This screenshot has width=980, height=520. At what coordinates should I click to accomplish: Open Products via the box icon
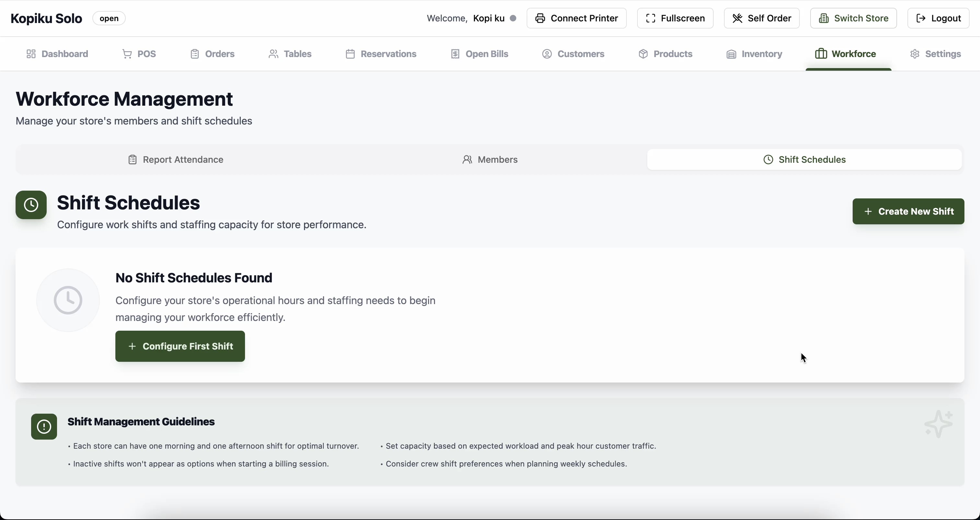643,54
